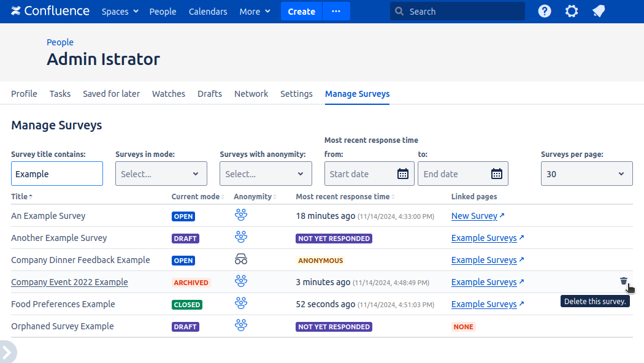Click the three-dots button beside Create

tap(335, 12)
